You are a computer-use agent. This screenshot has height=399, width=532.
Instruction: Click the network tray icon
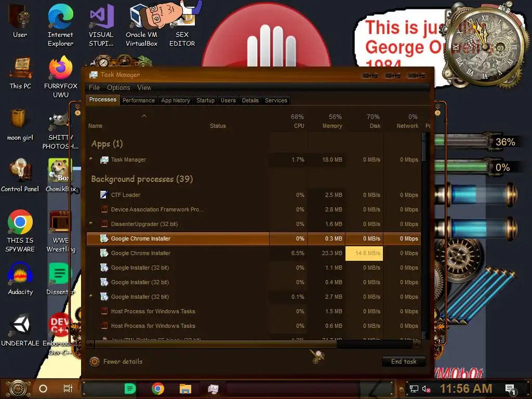[x=414, y=389]
